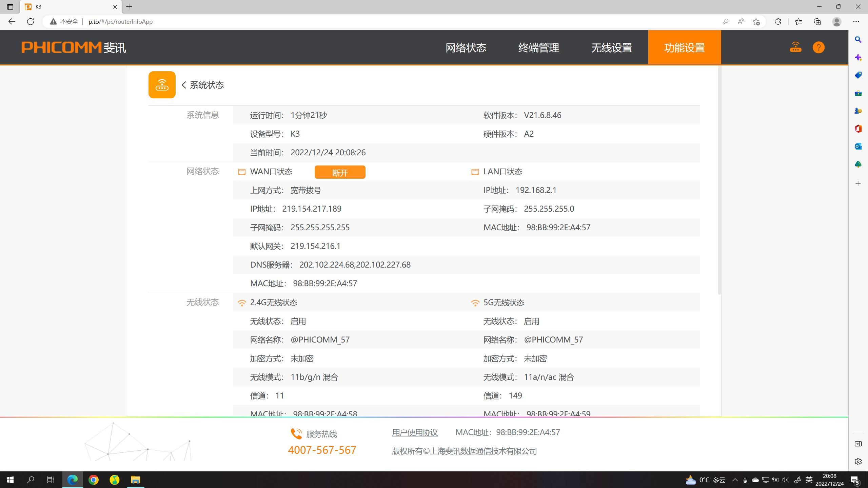Screen dimensions: 868x488
Task: Add this page to favorites star icon
Action: click(756, 22)
